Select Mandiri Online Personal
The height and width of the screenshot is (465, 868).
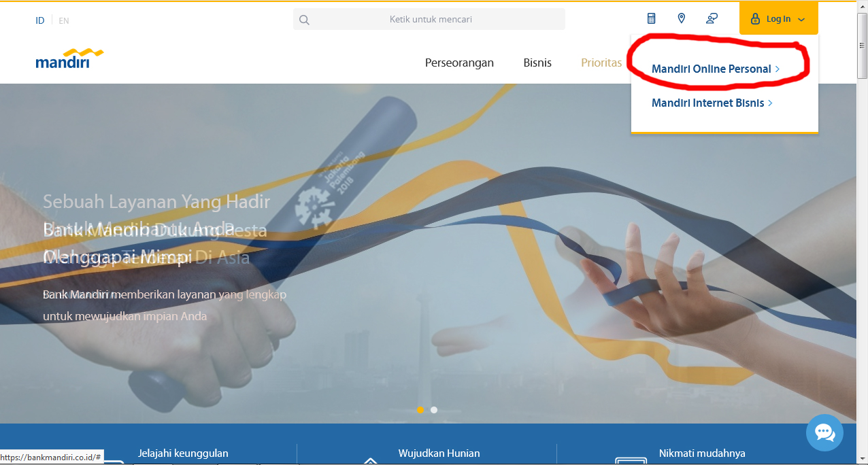point(715,69)
